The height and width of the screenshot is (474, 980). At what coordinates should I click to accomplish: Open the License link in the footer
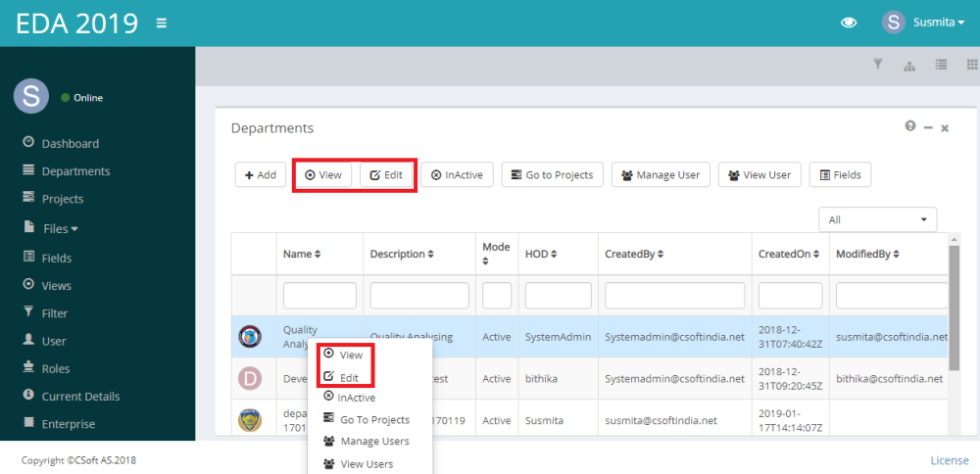pyautogui.click(x=950, y=460)
